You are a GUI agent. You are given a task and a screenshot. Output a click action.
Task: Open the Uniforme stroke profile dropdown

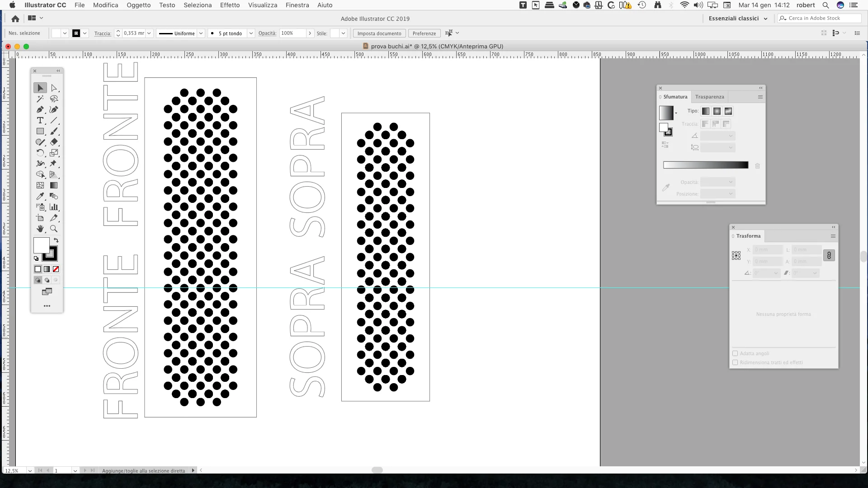point(201,33)
